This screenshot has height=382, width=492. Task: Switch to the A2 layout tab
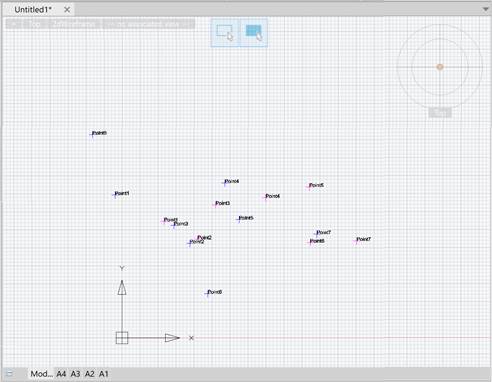tap(90, 374)
